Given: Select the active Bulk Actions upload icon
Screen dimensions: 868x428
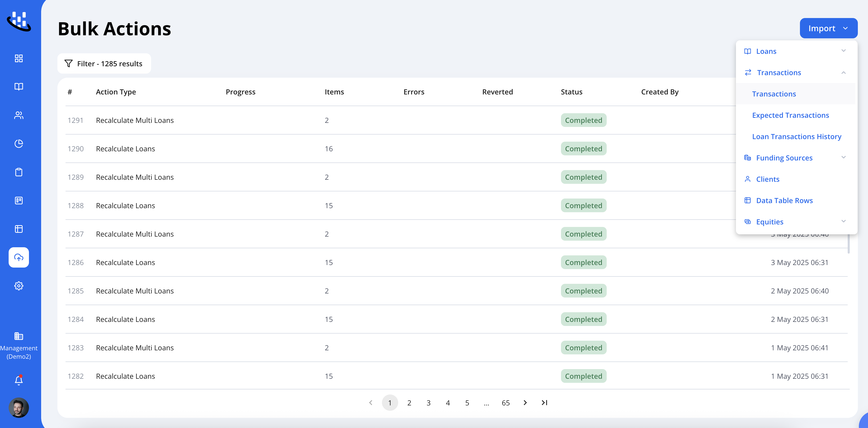Looking at the screenshot, I should [19, 257].
